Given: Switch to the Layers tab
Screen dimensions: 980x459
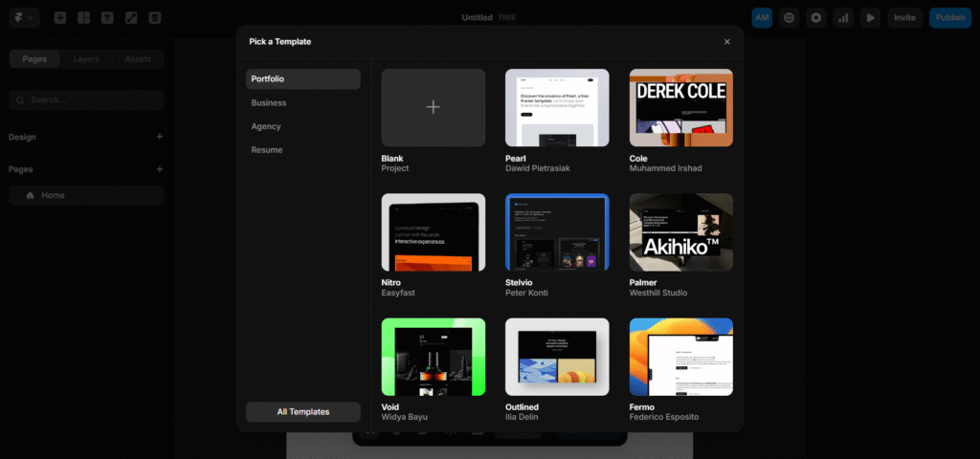Looking at the screenshot, I should [86, 58].
